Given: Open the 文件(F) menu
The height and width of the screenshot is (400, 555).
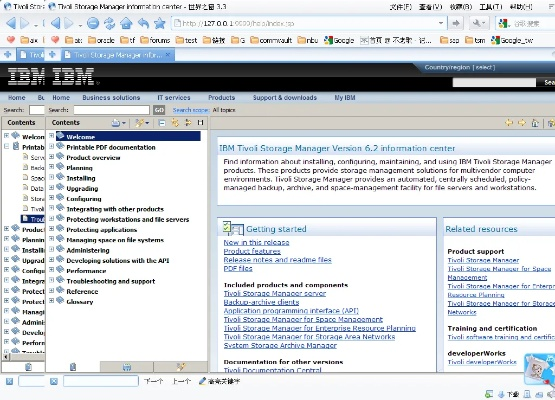Looking at the screenshot, I should click(x=401, y=7).
